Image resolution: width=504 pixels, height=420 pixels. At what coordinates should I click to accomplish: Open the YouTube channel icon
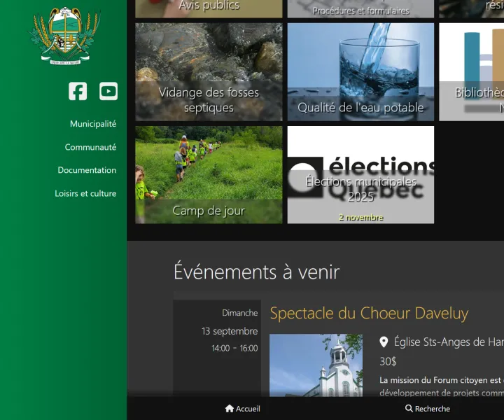[108, 91]
